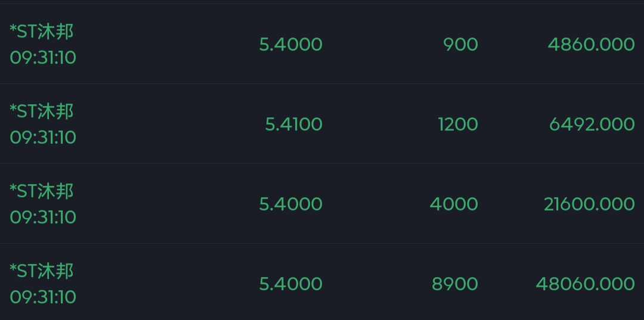Screen dimensions: 644x320
Task: Click the 09:31:10 time in the 4000-volume row
Action: click(x=43, y=218)
